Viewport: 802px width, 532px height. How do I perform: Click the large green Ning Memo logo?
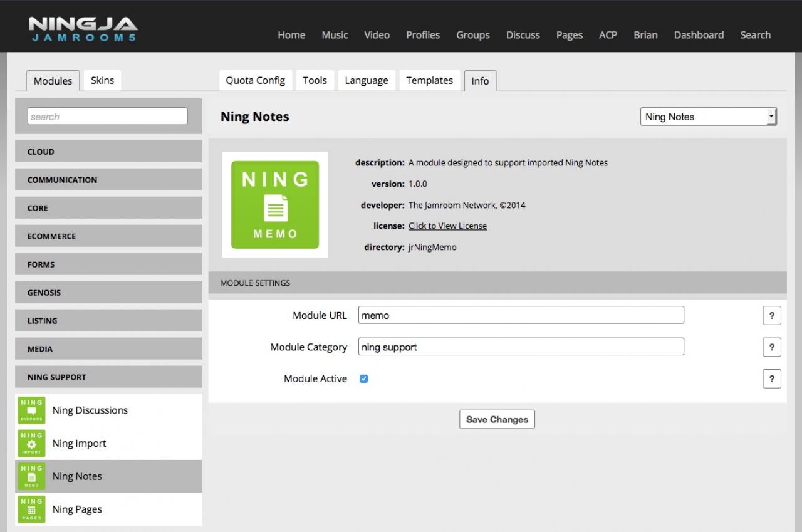coord(275,205)
